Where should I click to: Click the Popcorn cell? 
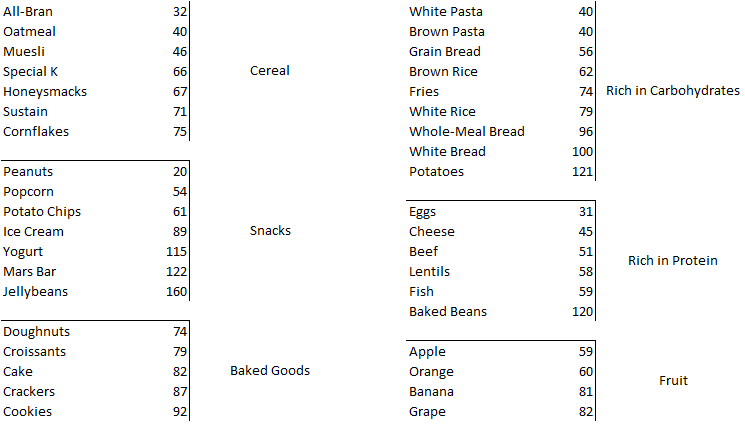(29, 192)
